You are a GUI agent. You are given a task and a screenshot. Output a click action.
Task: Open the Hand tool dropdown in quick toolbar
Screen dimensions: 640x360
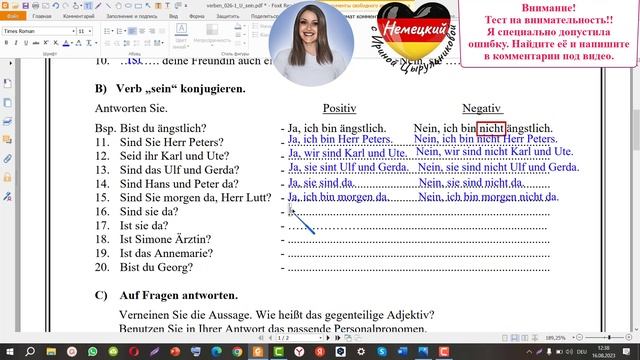[81, 6]
